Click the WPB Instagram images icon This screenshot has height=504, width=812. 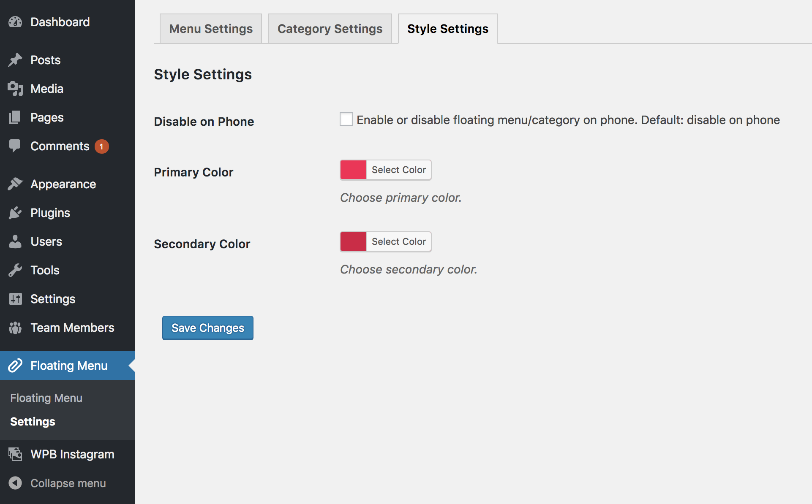pos(15,454)
